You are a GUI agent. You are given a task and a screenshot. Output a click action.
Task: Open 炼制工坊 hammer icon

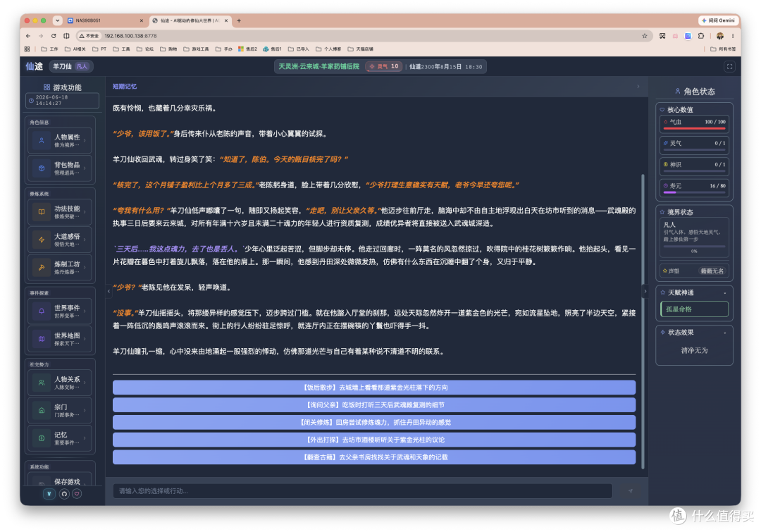(x=42, y=267)
